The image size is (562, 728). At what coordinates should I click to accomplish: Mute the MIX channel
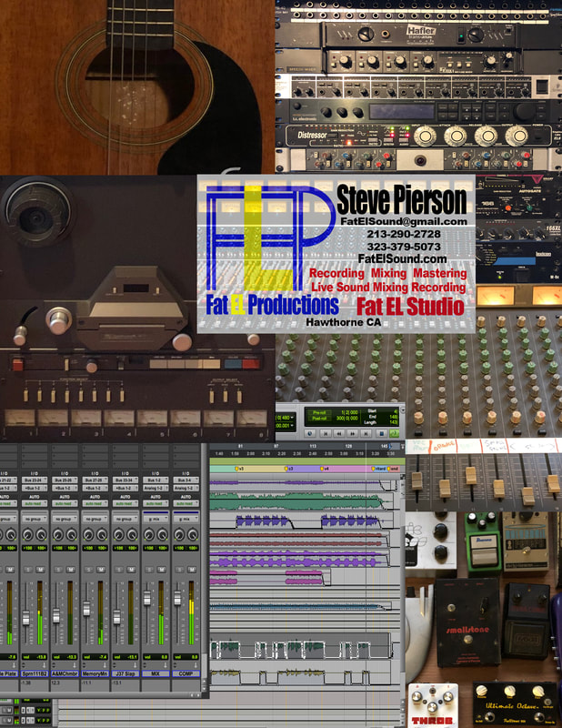pyautogui.click(x=161, y=570)
